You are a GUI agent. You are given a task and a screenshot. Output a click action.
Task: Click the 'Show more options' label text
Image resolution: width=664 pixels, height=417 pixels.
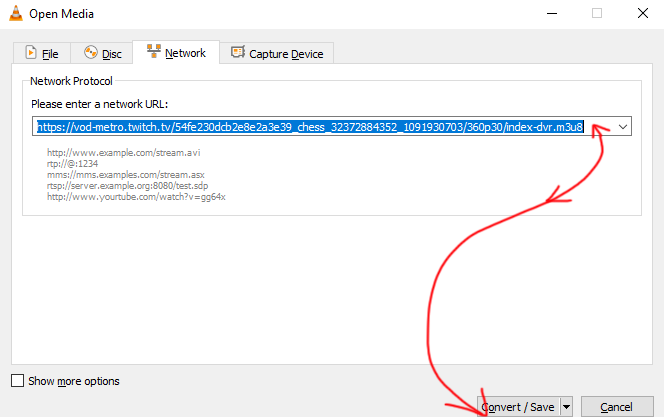pos(74,381)
